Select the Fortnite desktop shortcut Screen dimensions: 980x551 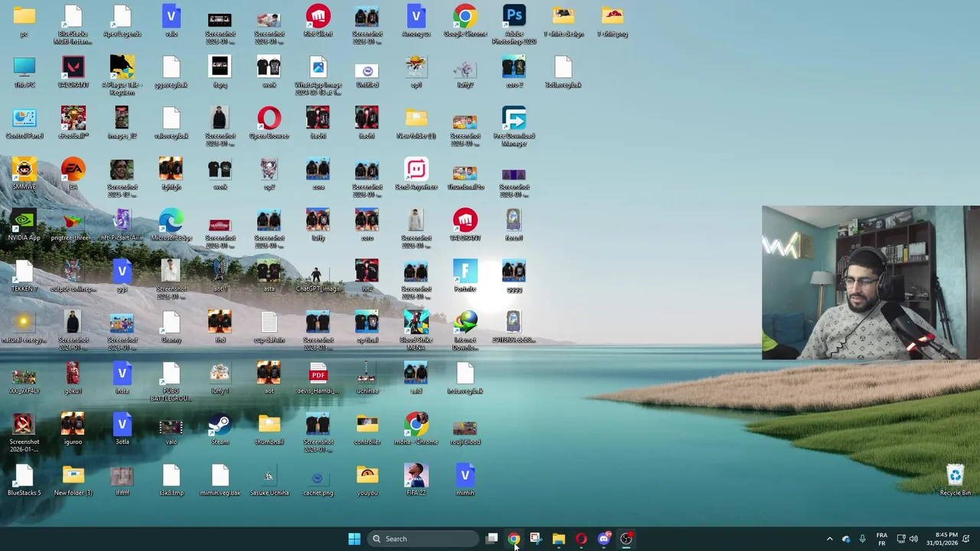[x=465, y=277]
